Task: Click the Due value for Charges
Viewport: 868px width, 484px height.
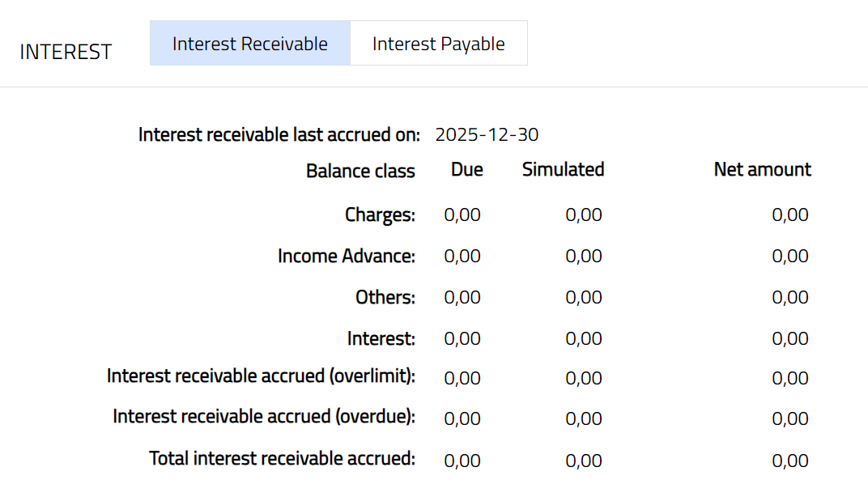Action: tap(462, 214)
